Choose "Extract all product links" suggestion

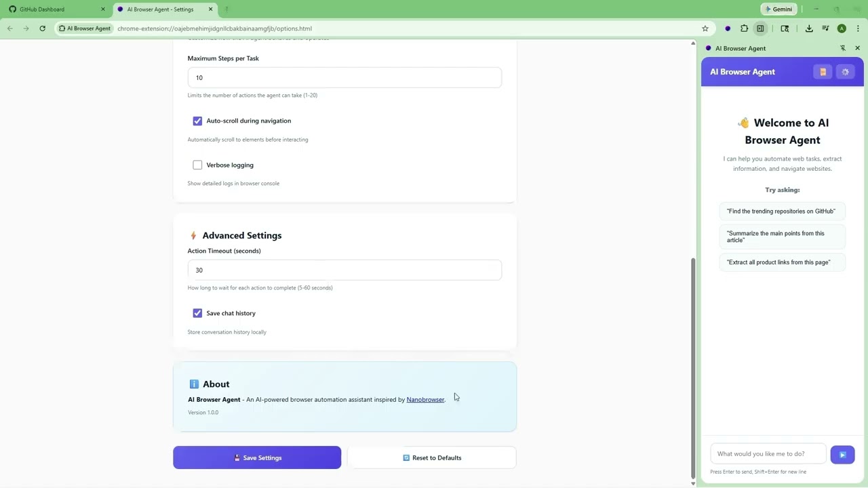[x=783, y=262]
